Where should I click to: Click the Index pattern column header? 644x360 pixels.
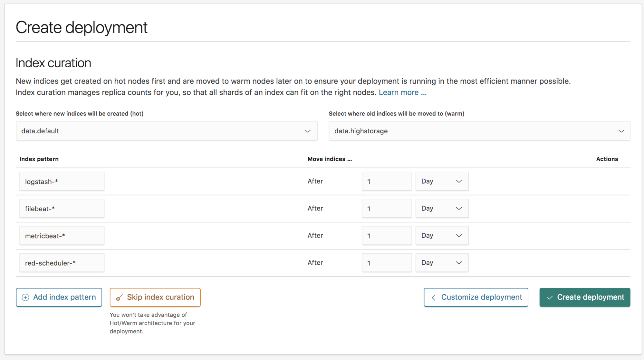coord(39,159)
